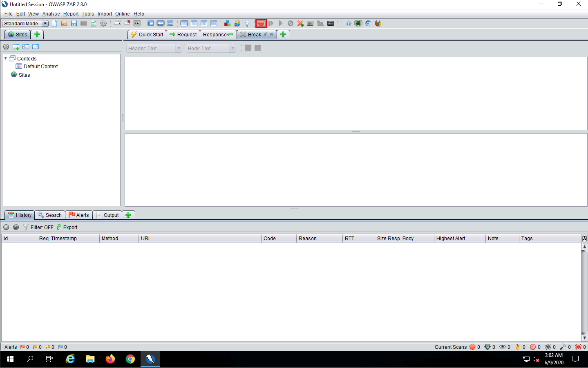588x368 pixels.
Task: Sort by Req. Timestamp column header
Action: 68,238
